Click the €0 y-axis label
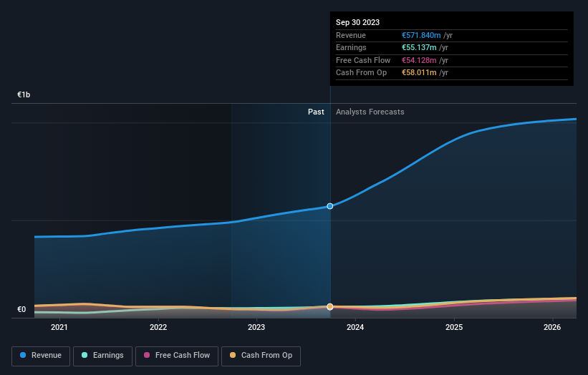Screen dimensions: 588x375 point(21,309)
